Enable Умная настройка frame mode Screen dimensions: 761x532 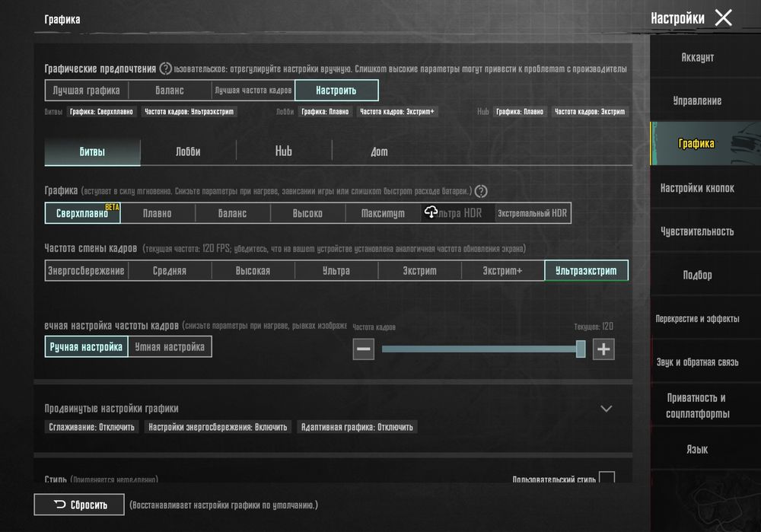coord(170,347)
